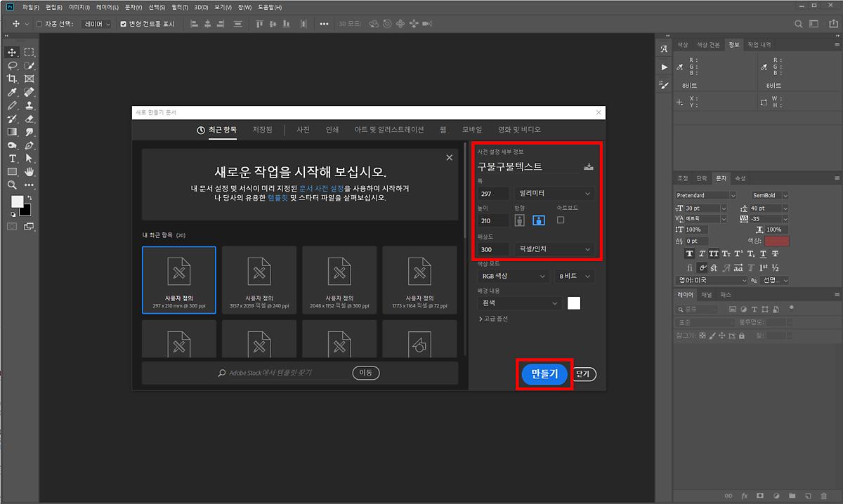Click the save preset icon beside document name
The image size is (843, 504).
(589, 166)
